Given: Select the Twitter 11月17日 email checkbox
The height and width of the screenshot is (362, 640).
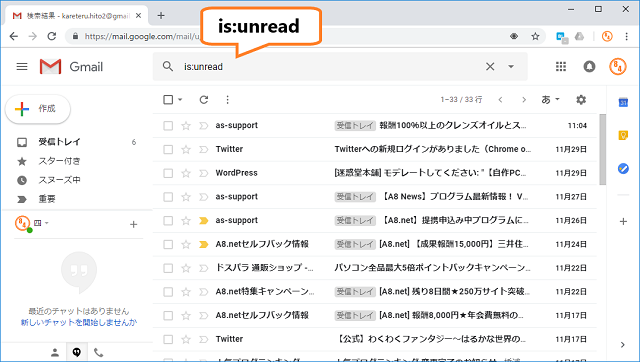Looking at the screenshot, I should (x=168, y=339).
